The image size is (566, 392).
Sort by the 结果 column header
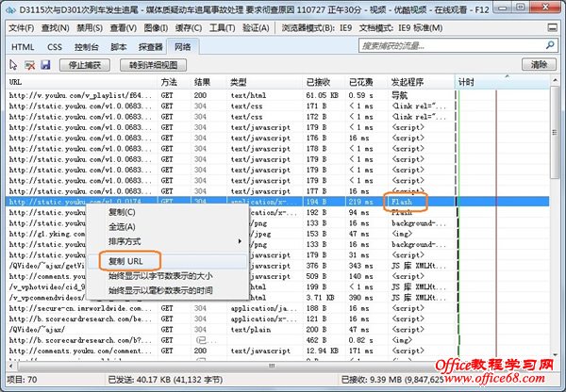pyautogui.click(x=208, y=82)
